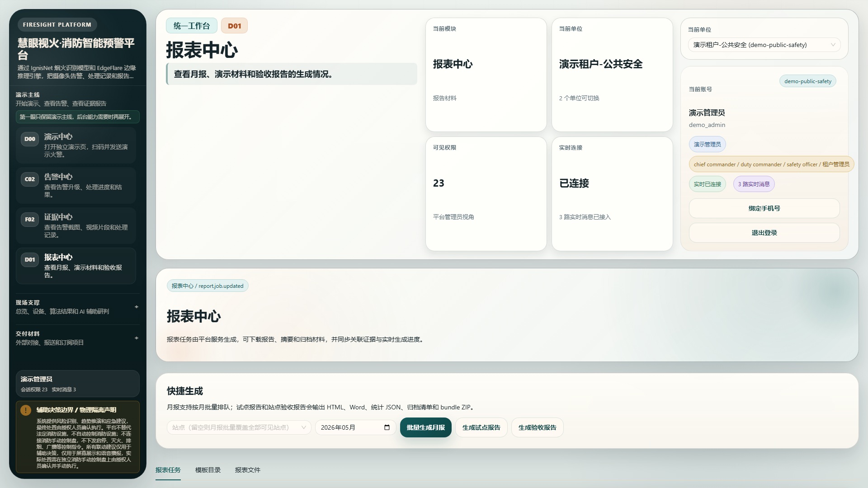Click the F02 badge icon for 证据中心

click(30, 220)
